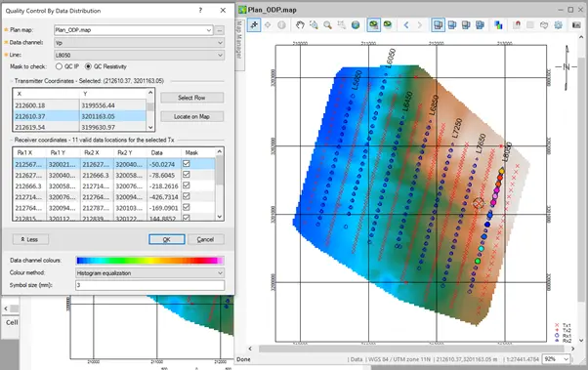Open map settings gear icon
This screenshot has height=370, width=588.
559,25
